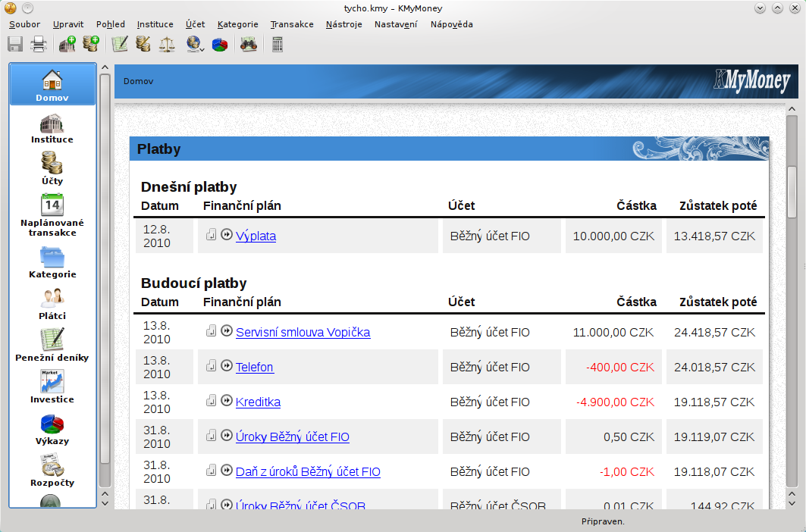Click the pie chart reports toolbar icon
This screenshot has width=806, height=532.
pyautogui.click(x=220, y=45)
